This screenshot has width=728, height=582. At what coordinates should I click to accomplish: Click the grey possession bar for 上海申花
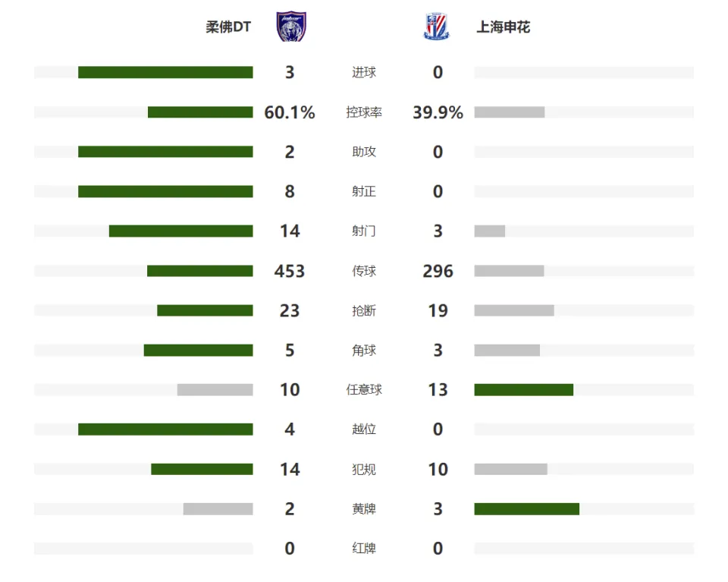tap(510, 112)
